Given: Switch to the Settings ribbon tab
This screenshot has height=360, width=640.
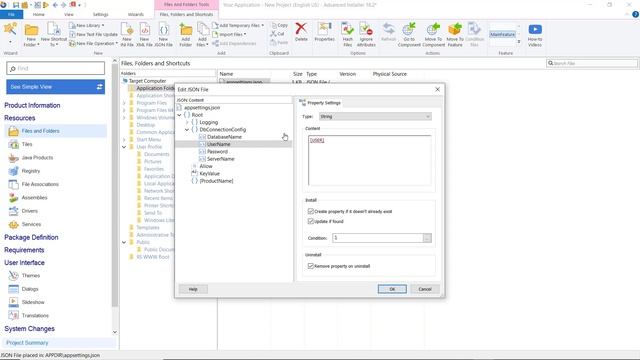Looking at the screenshot, I should tap(100, 14).
